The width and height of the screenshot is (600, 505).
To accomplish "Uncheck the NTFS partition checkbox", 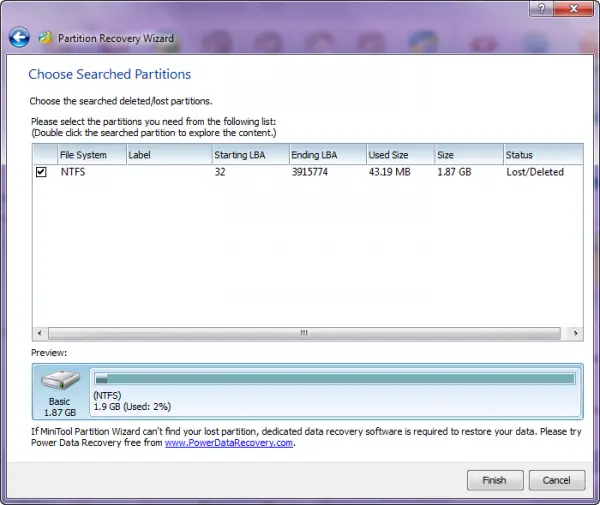I will 41,172.
